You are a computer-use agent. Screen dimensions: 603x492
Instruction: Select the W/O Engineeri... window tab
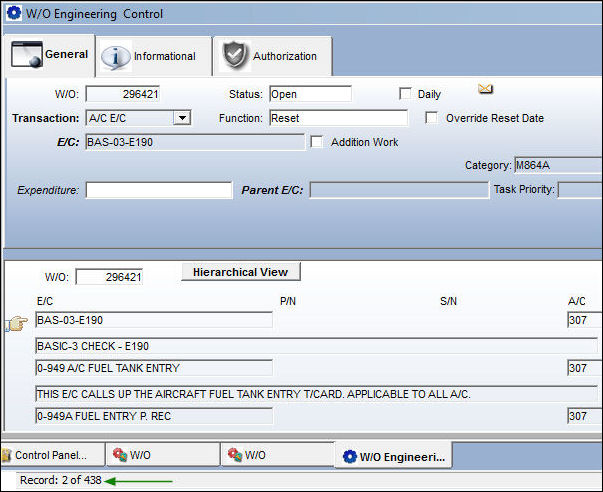(393, 456)
